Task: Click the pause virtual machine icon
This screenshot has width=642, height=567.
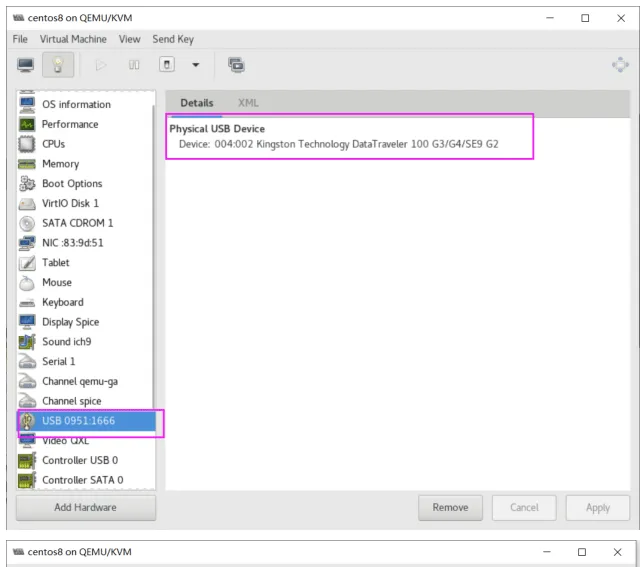Action: click(x=134, y=65)
